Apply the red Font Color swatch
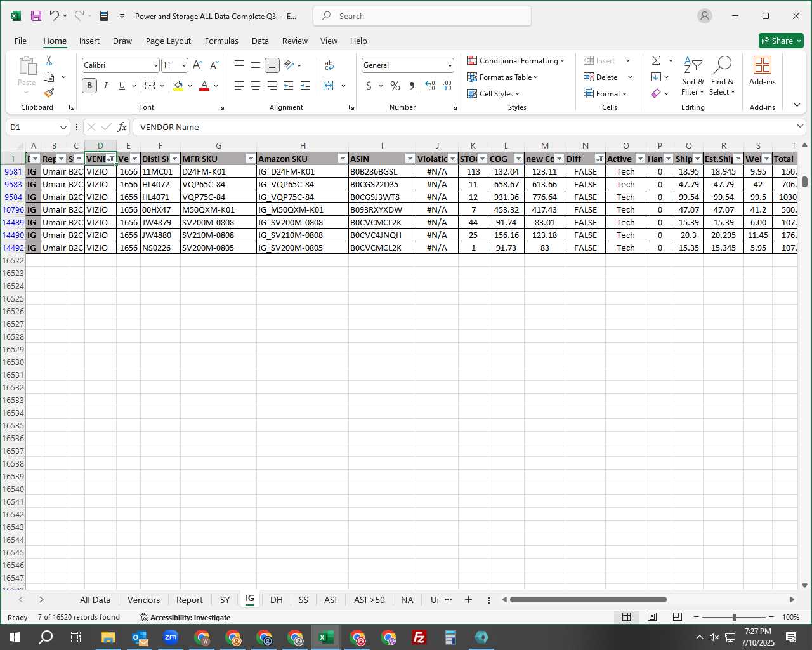Image resolution: width=812 pixels, height=650 pixels. 204,86
